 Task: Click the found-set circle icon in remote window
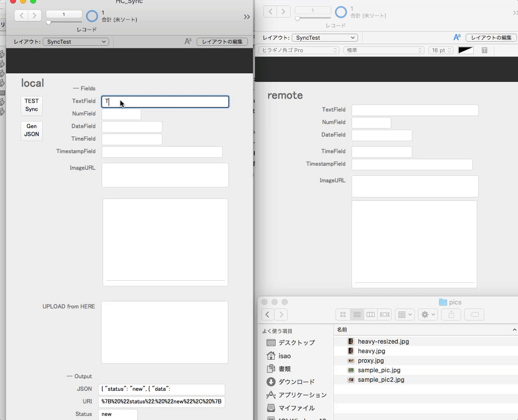tap(341, 12)
